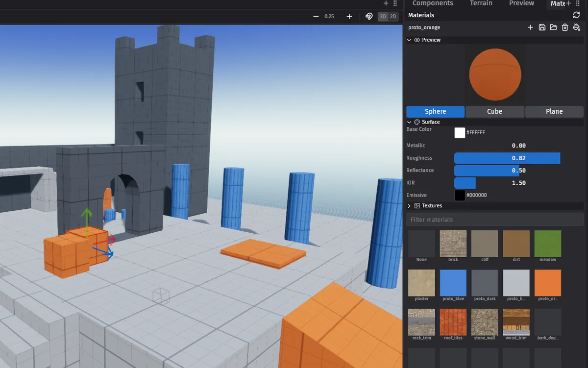Select Sphere preview shape
The width and height of the screenshot is (588, 368).
pyautogui.click(x=435, y=111)
